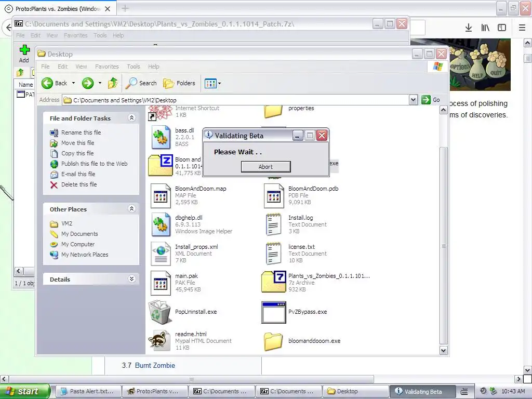Expand the Address bar dropdown
The height and width of the screenshot is (399, 532).
(x=413, y=100)
